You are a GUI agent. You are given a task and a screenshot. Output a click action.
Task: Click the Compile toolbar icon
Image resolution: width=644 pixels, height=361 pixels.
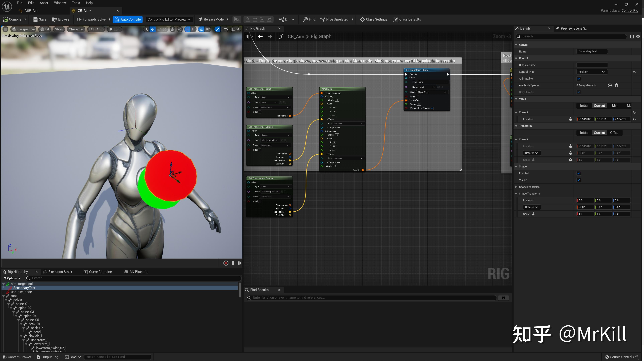coord(6,20)
